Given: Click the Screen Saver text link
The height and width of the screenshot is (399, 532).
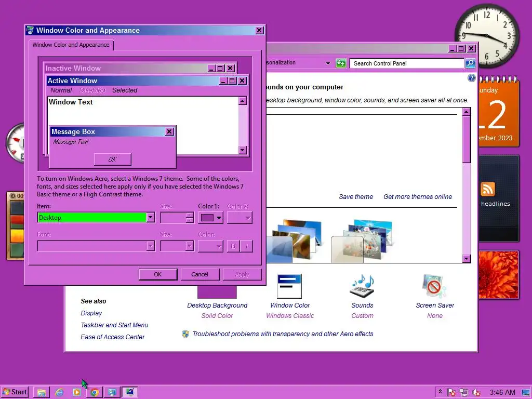Looking at the screenshot, I should pos(435,305).
